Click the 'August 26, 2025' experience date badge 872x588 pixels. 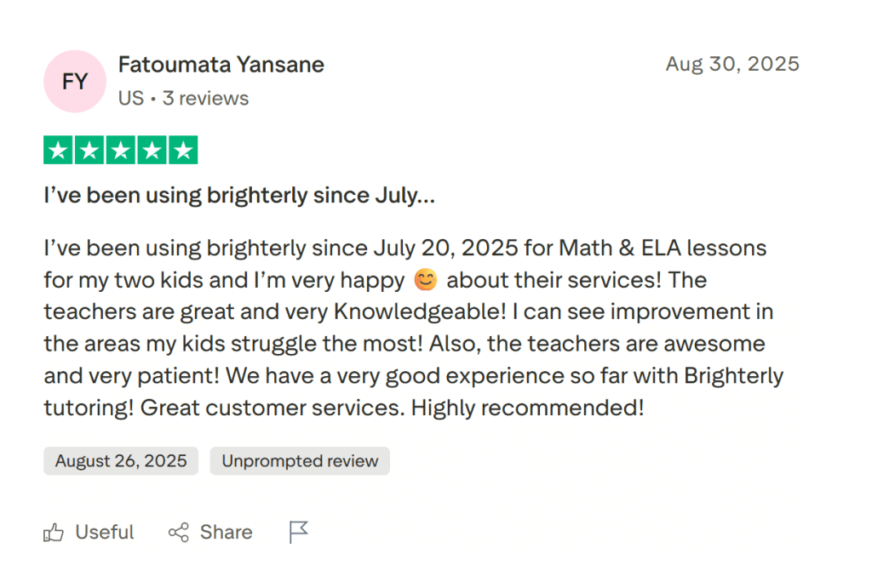point(120,460)
